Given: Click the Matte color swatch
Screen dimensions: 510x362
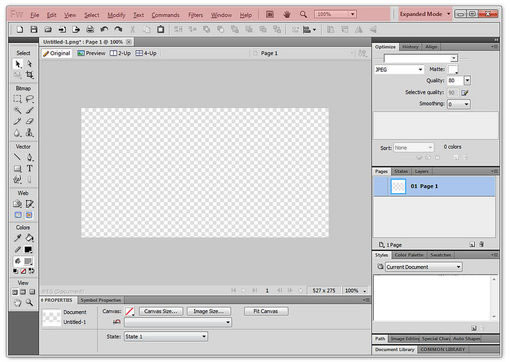Looking at the screenshot, I should click(x=453, y=70).
